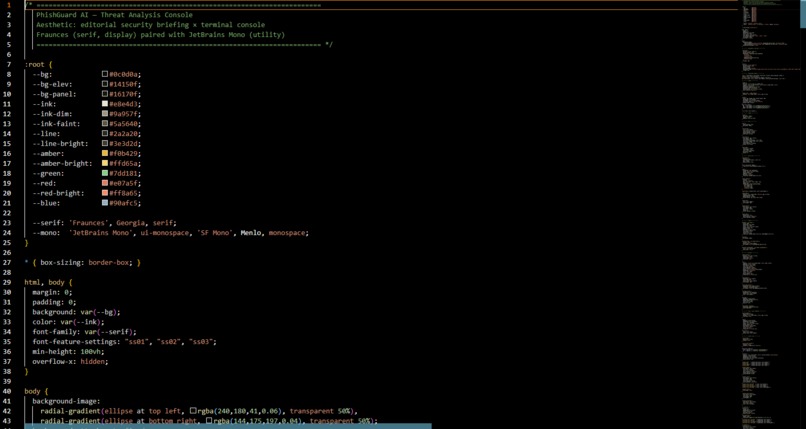The image size is (806, 429).
Task: Click '#ffd65a' hex value text
Action: (x=122, y=163)
